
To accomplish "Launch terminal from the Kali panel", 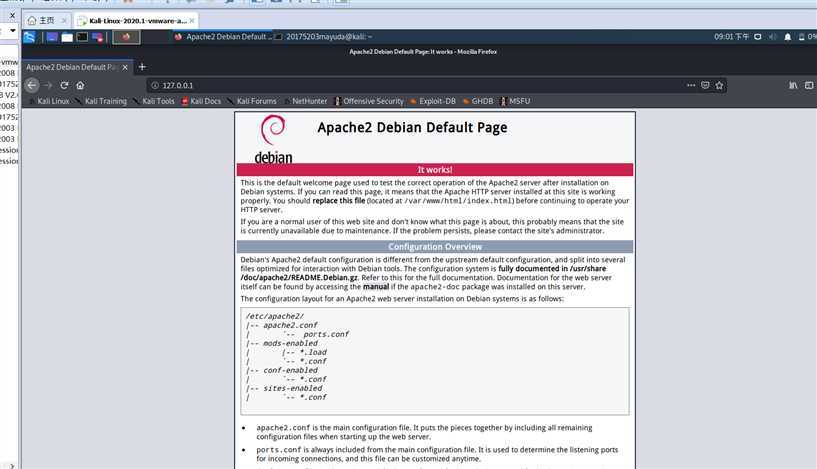I will [82, 37].
